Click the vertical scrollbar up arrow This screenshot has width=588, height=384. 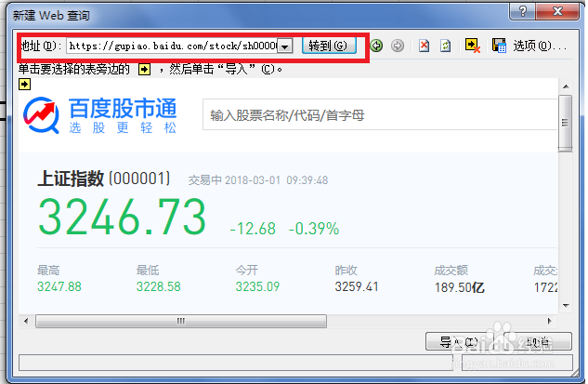(566, 86)
